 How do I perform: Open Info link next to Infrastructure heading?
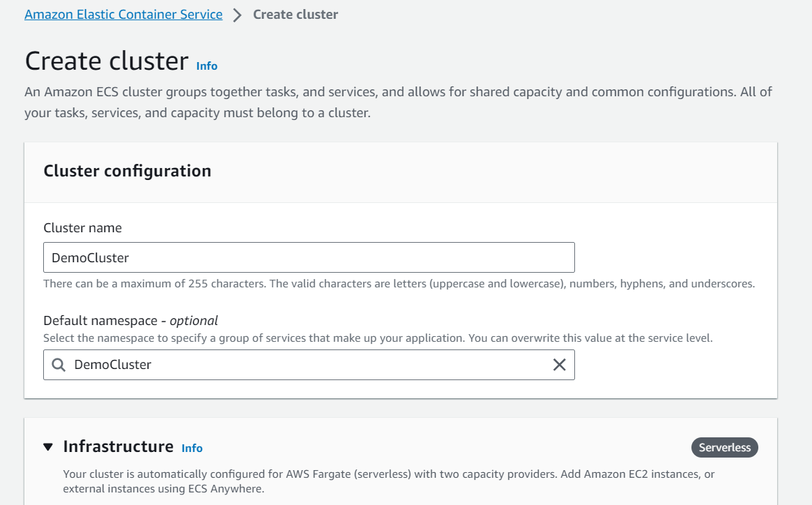pyautogui.click(x=192, y=448)
